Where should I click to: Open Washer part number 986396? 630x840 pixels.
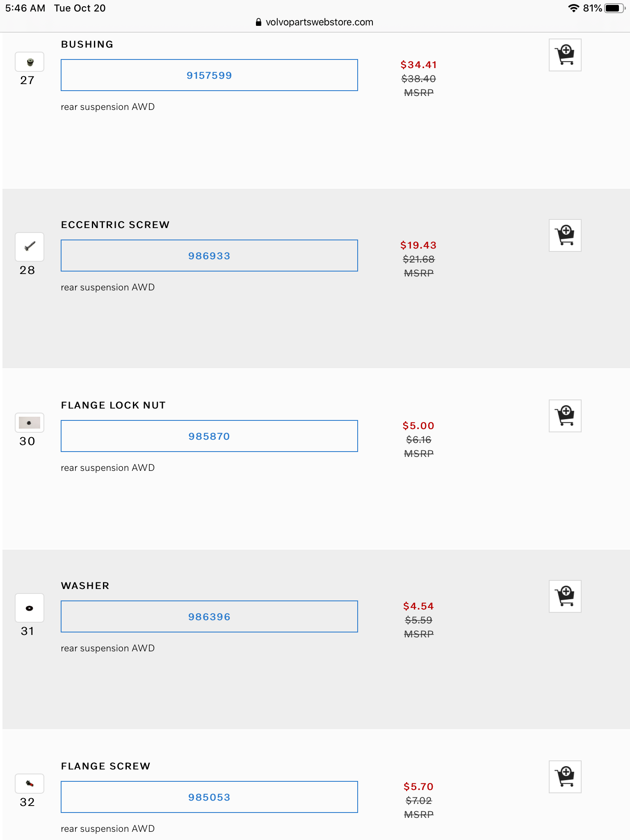pyautogui.click(x=209, y=617)
